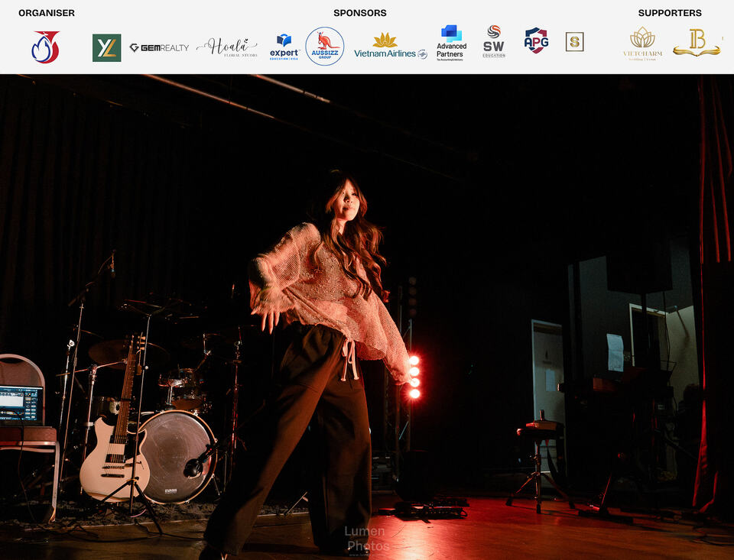
Task: Select the SW Education logo
Action: pos(494,42)
